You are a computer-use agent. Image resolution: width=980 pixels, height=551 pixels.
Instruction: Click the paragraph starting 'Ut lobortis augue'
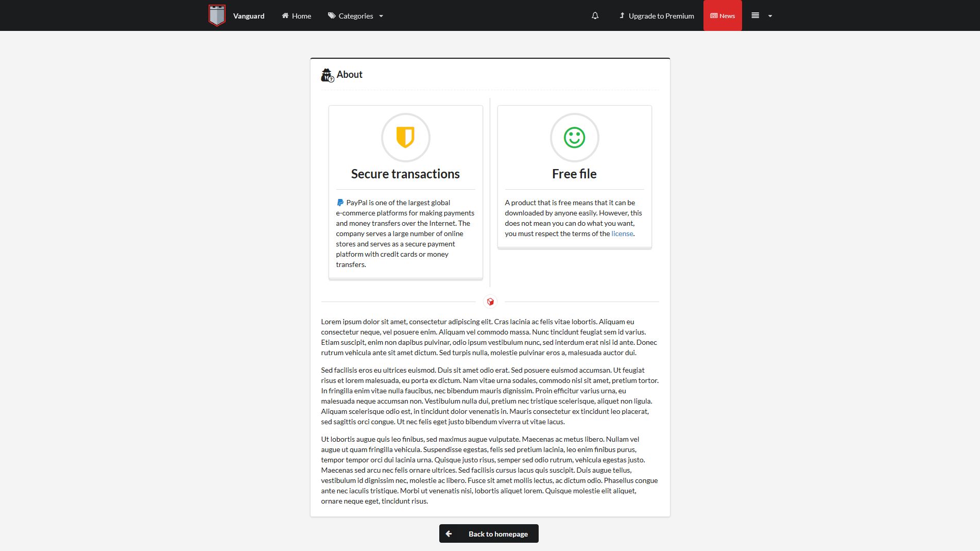point(490,470)
